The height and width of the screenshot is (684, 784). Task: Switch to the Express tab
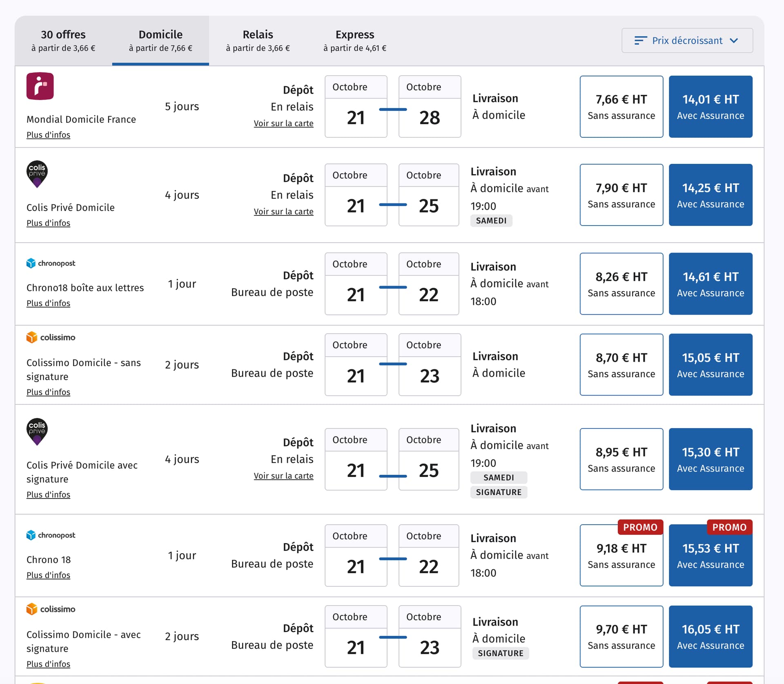[x=354, y=40]
